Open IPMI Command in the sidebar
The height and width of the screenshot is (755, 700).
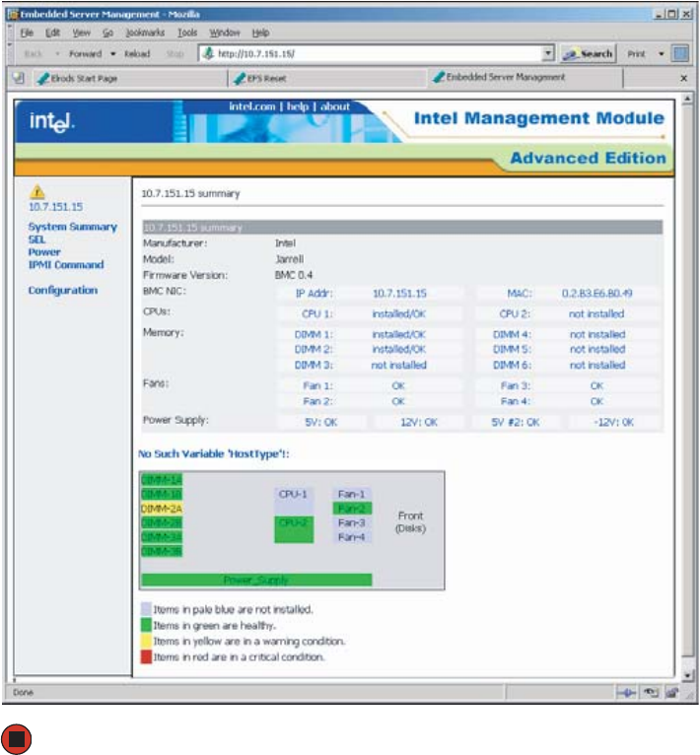[x=66, y=265]
